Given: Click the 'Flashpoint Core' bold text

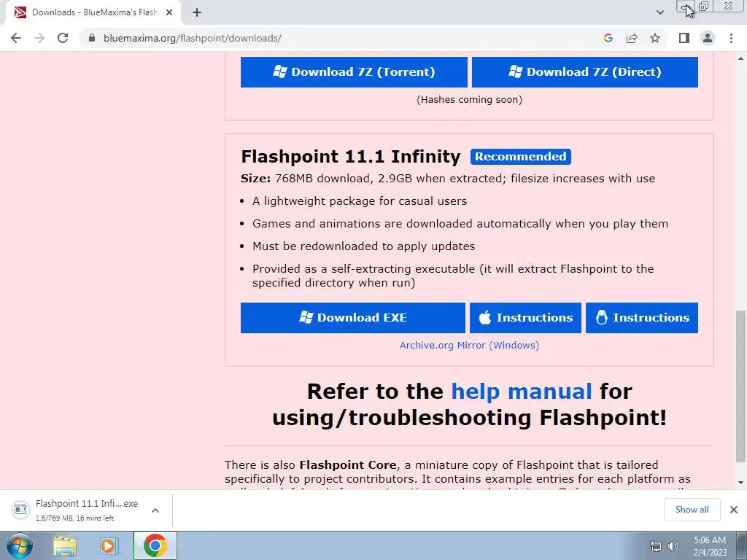Looking at the screenshot, I should click(x=348, y=464).
